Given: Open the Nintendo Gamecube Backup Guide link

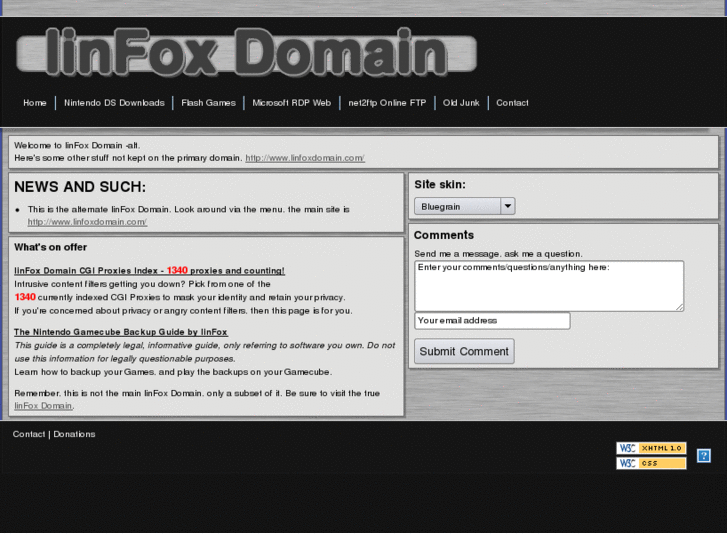Looking at the screenshot, I should coord(121,332).
